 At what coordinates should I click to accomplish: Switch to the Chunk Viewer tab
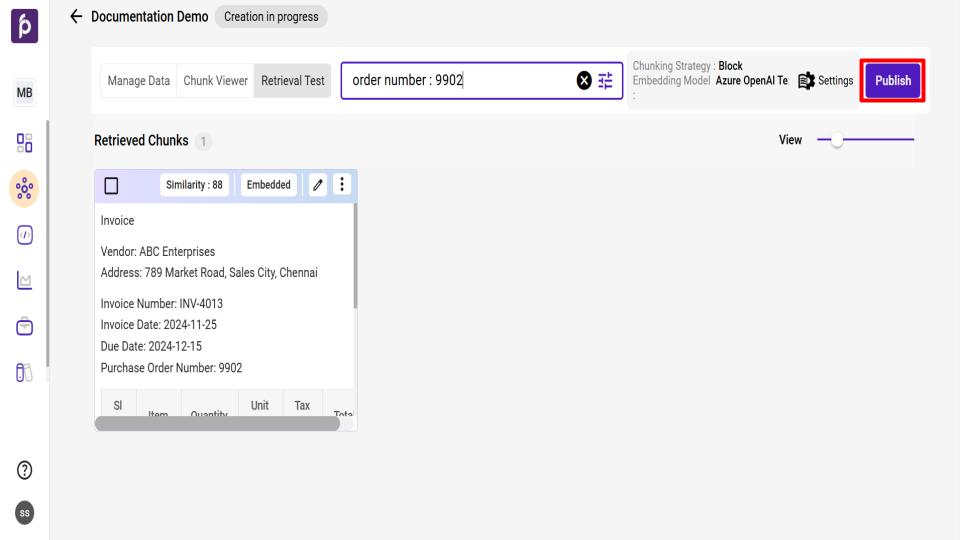point(215,81)
